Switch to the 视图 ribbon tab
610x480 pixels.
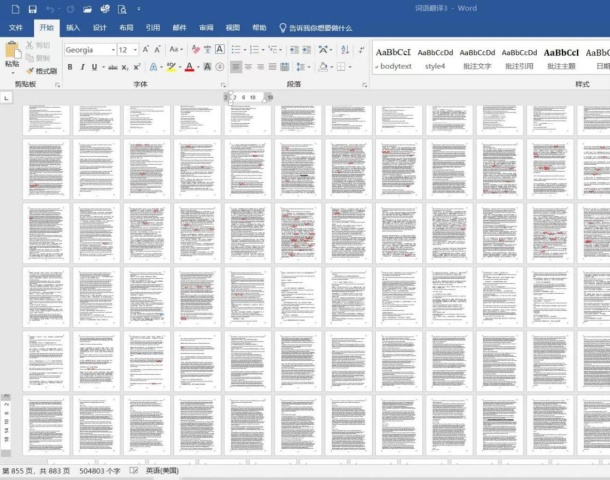(232, 28)
